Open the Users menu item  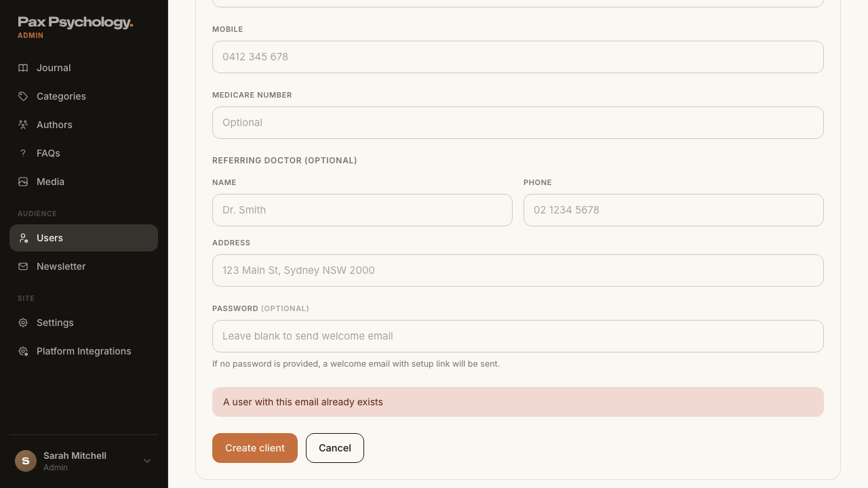(x=83, y=238)
